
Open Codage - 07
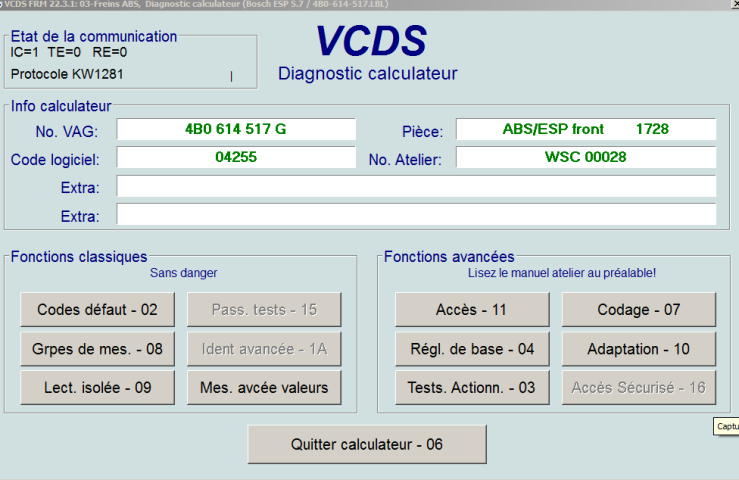point(639,309)
